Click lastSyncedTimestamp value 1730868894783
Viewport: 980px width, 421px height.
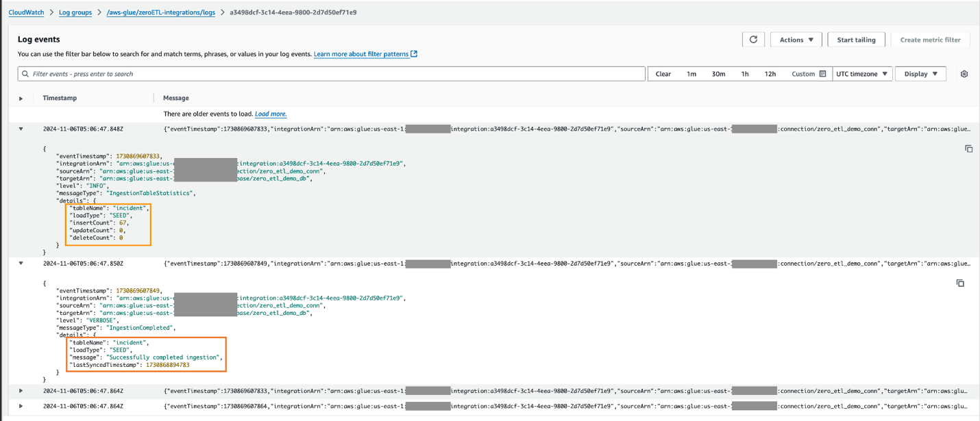(x=167, y=365)
